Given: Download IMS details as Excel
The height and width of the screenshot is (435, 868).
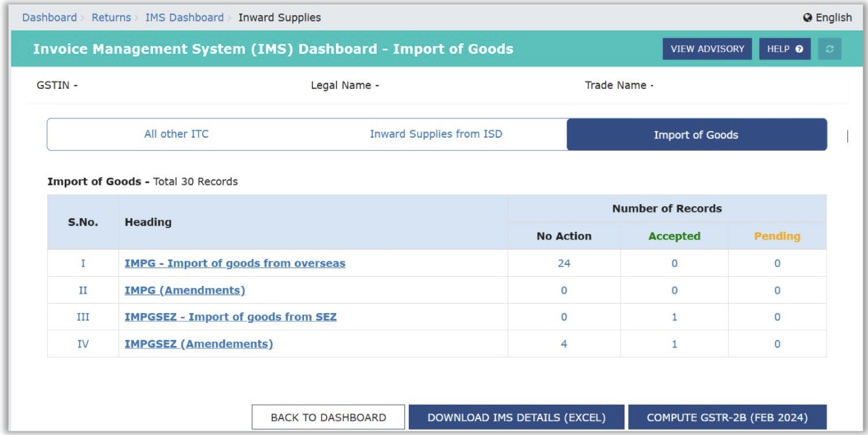Looking at the screenshot, I should tap(516, 417).
